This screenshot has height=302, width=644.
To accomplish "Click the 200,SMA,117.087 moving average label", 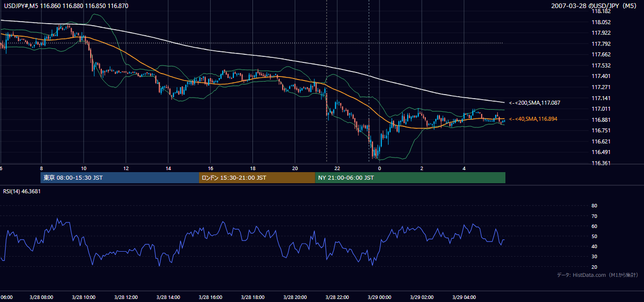I will pos(535,103).
